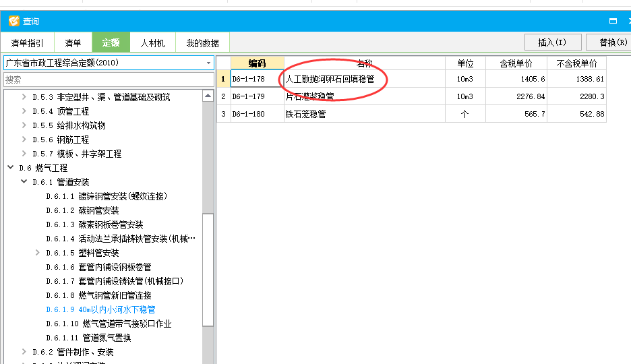Collapse the D.6 燃气工程 node

click(11, 167)
